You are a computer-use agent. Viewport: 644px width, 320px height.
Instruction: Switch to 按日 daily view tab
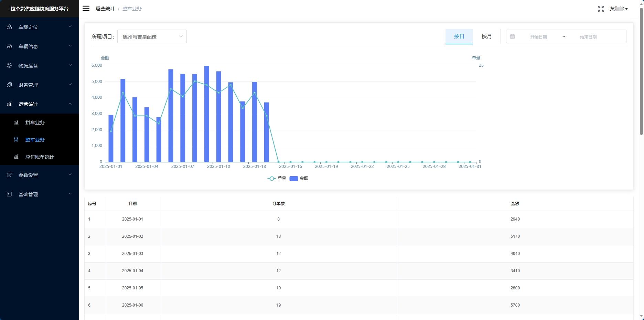coord(459,36)
